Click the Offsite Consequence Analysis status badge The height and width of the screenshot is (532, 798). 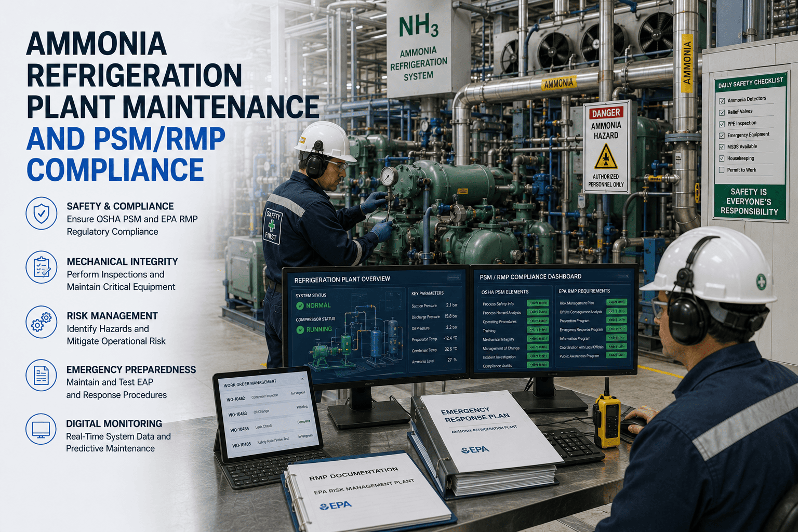pyautogui.click(x=617, y=311)
